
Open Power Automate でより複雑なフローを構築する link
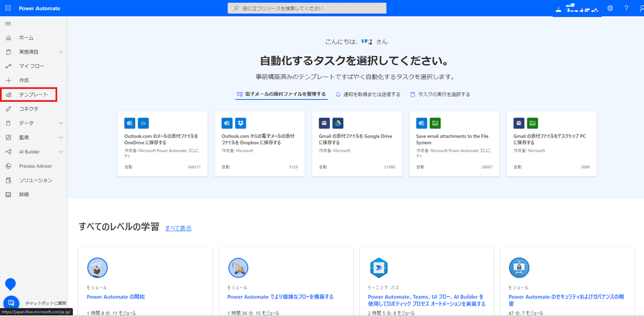point(281,297)
